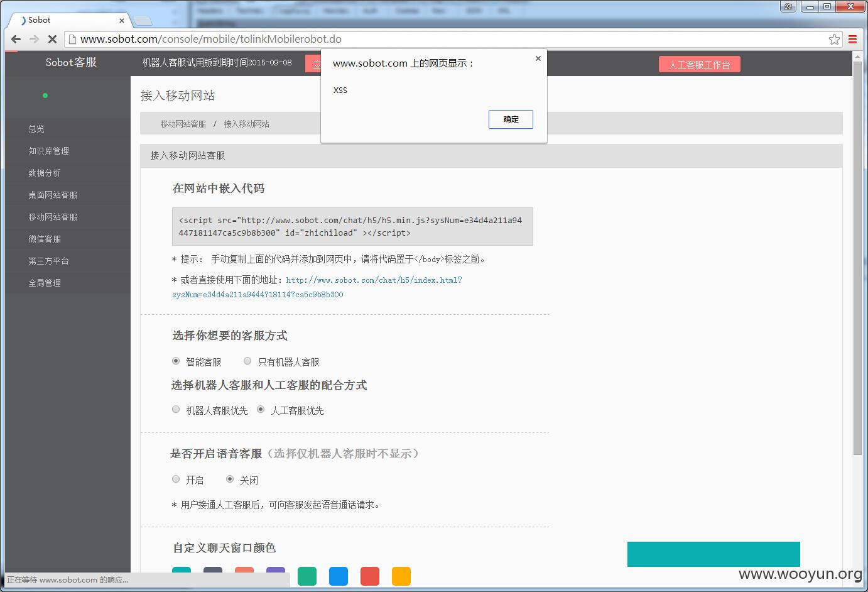Open 总览 in the sidebar

[x=36, y=129]
